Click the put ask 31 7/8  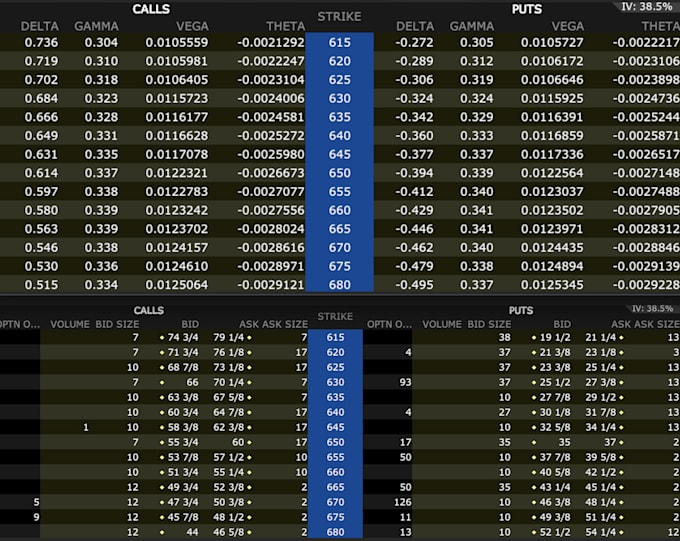(x=601, y=412)
